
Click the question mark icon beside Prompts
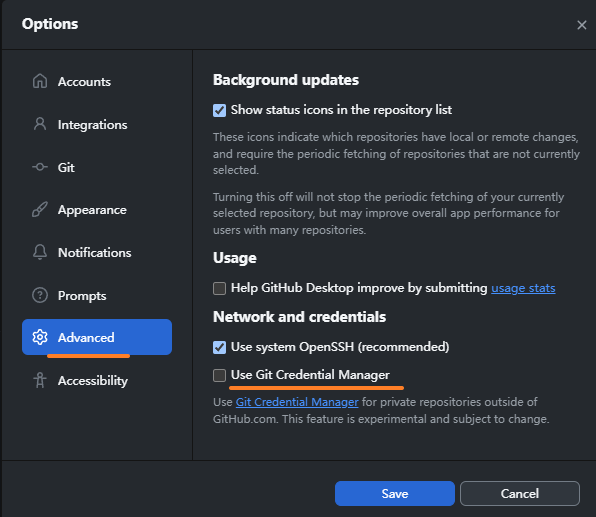coord(40,295)
